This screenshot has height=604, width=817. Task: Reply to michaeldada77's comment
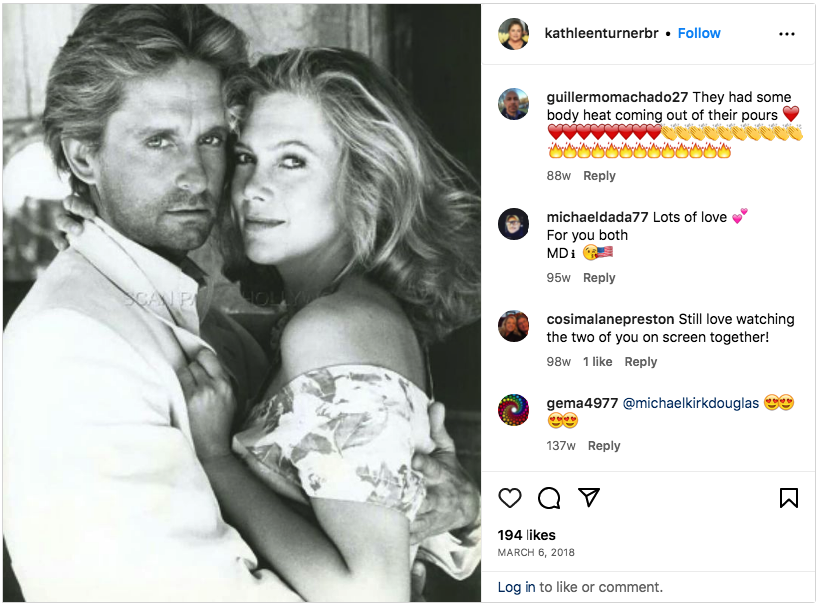[599, 278]
